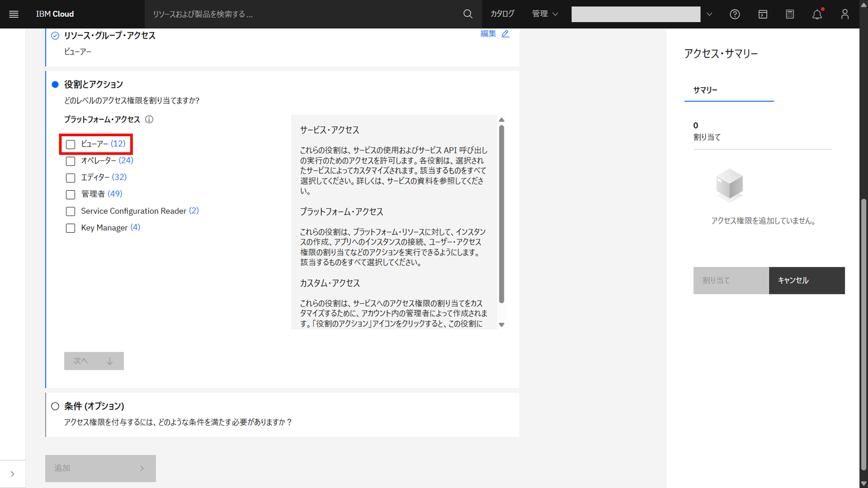This screenshot has height=488, width=868.
Task: Open the account switcher dropdown arrow
Action: (709, 14)
